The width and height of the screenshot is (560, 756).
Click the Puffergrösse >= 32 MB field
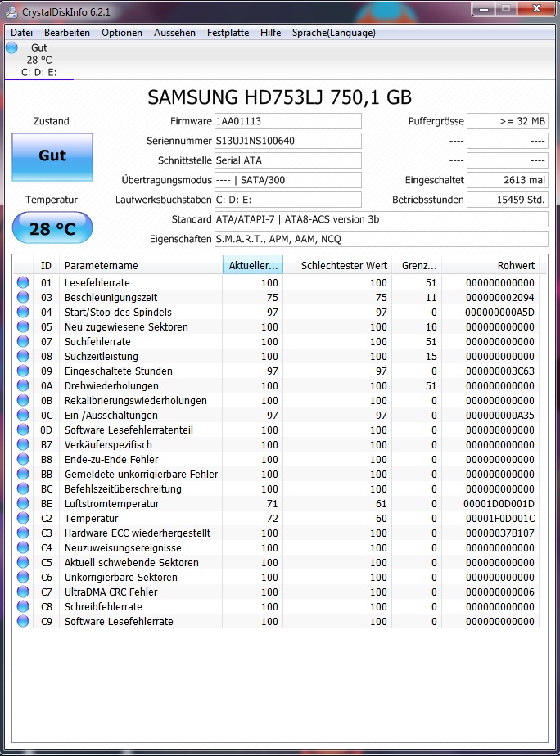pos(508,121)
